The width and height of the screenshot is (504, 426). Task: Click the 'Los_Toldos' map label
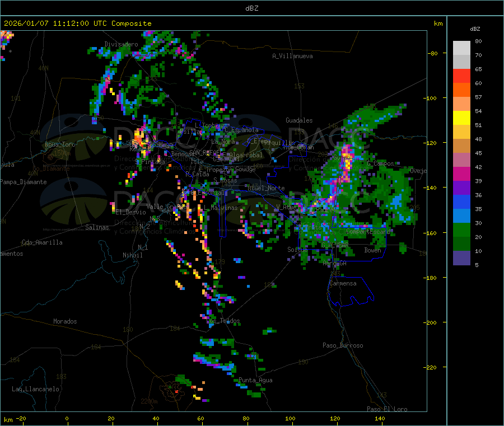[x=223, y=321]
